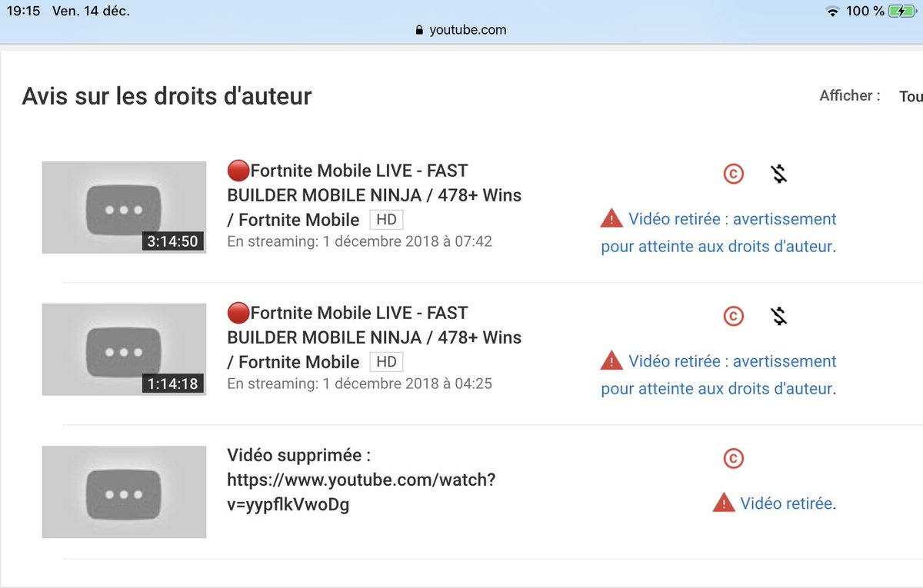Image resolution: width=923 pixels, height=588 pixels.
Task: Click the 1:14:18 duration badge
Action: pos(173,384)
